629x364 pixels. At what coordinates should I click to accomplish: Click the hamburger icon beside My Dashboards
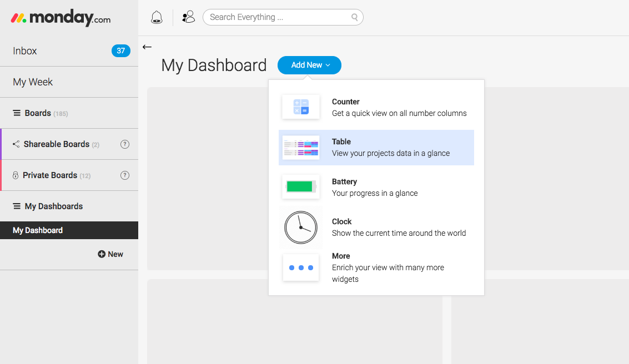click(x=17, y=206)
